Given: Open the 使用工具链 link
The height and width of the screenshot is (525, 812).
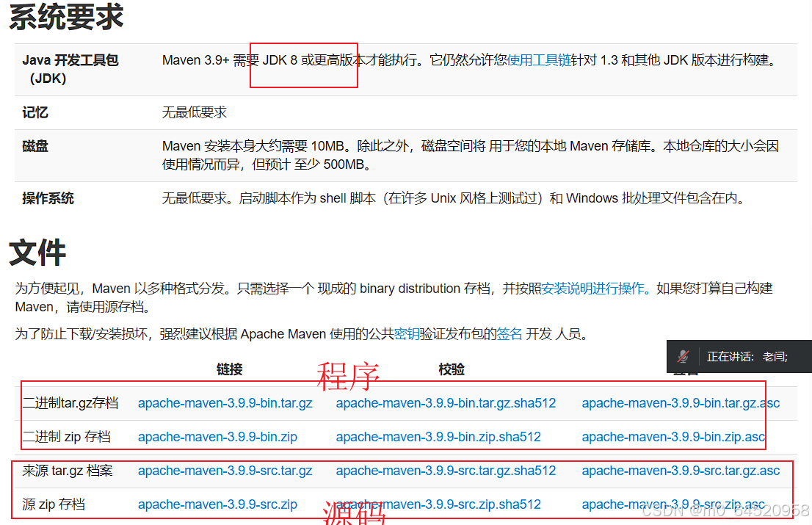Looking at the screenshot, I should [539, 60].
